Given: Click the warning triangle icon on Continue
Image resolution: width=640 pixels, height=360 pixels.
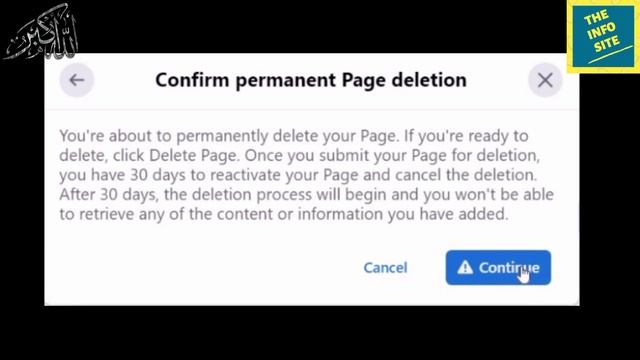Looking at the screenshot, I should coord(465,267).
